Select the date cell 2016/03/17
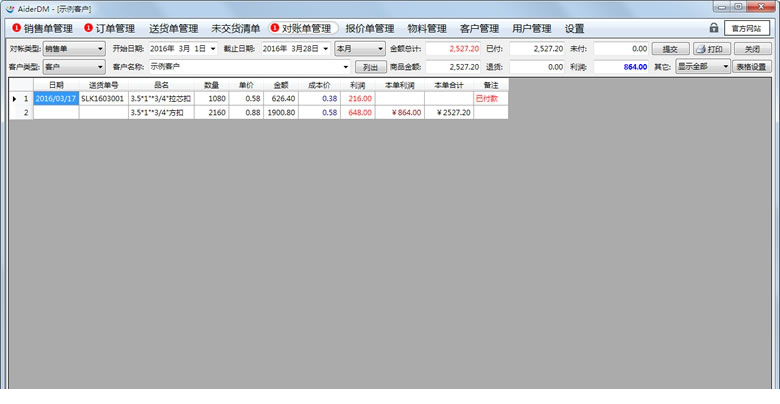The width and height of the screenshot is (780, 404). click(x=56, y=99)
